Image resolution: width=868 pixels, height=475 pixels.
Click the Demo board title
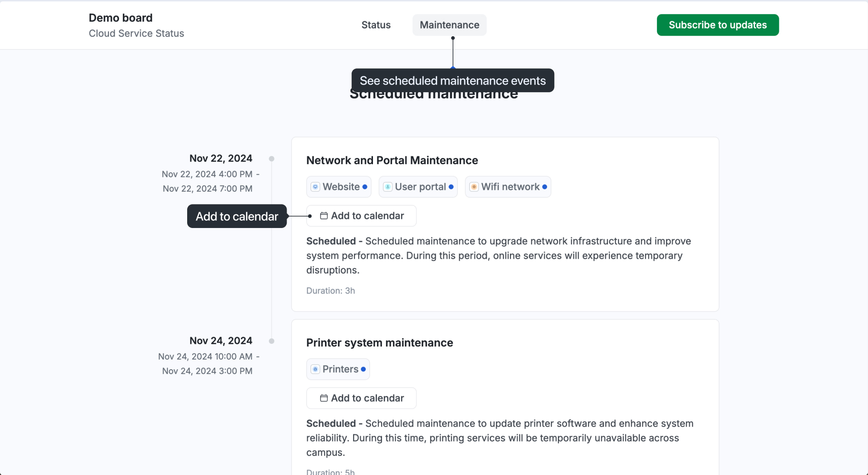pos(121,18)
